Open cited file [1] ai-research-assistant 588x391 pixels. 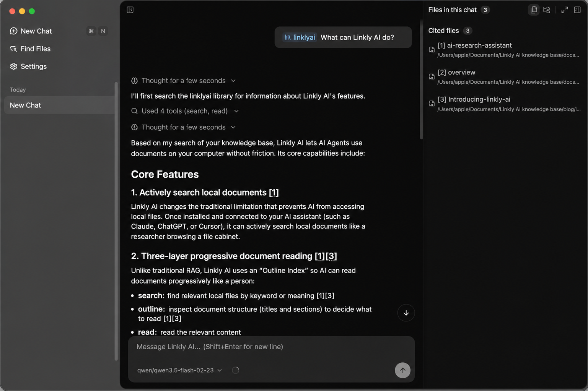[504, 50]
